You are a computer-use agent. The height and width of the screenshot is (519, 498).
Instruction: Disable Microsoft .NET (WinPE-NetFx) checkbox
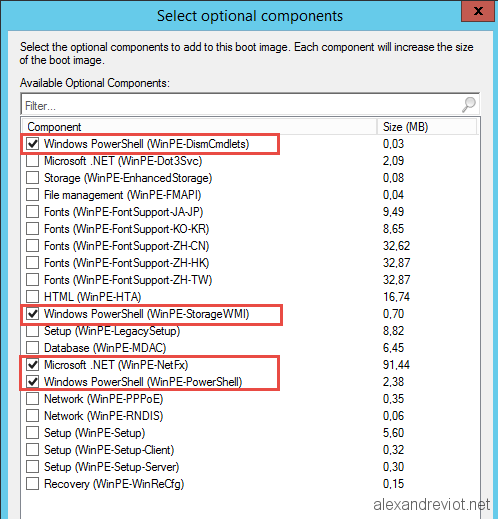click(x=33, y=365)
